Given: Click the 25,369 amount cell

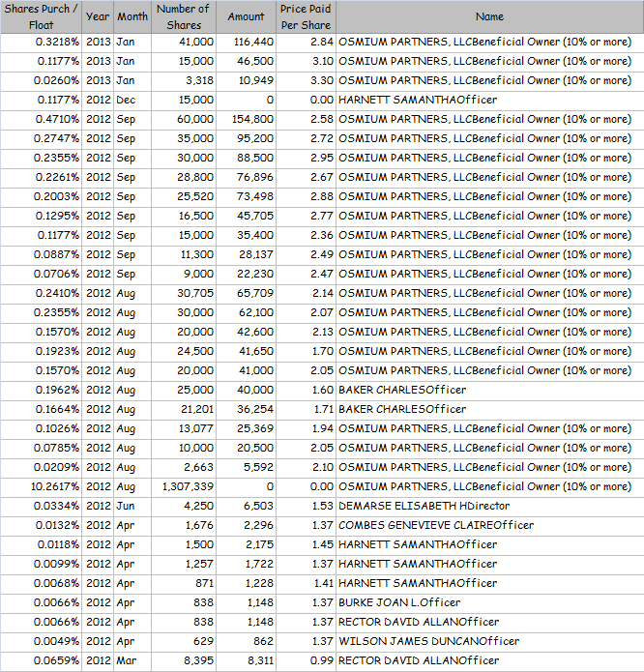Looking at the screenshot, I should click(x=246, y=428).
